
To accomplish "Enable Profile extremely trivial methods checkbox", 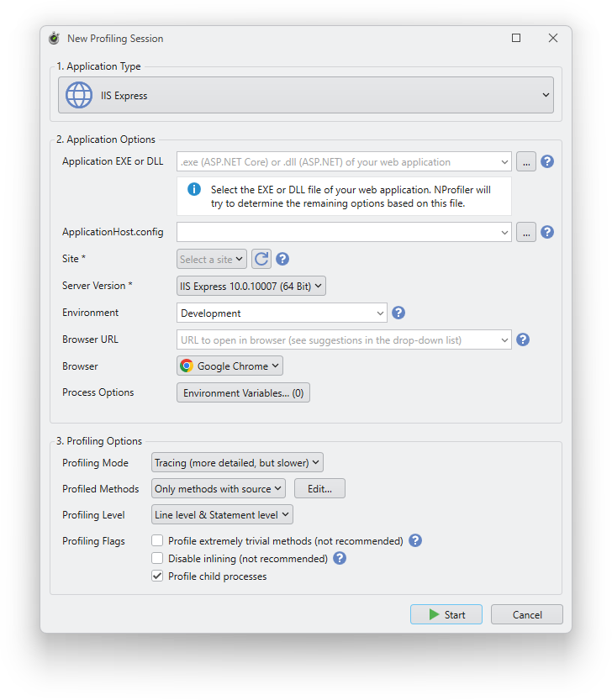I will click(157, 541).
